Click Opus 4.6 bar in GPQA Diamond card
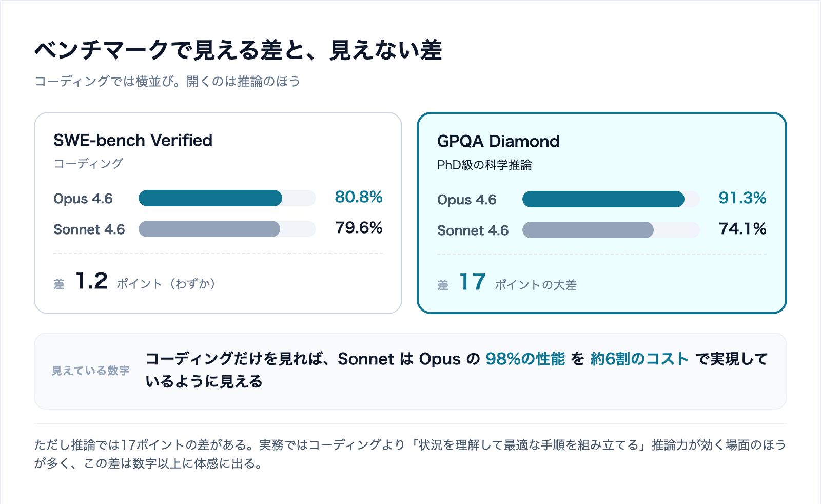This screenshot has width=821, height=504. point(611,199)
